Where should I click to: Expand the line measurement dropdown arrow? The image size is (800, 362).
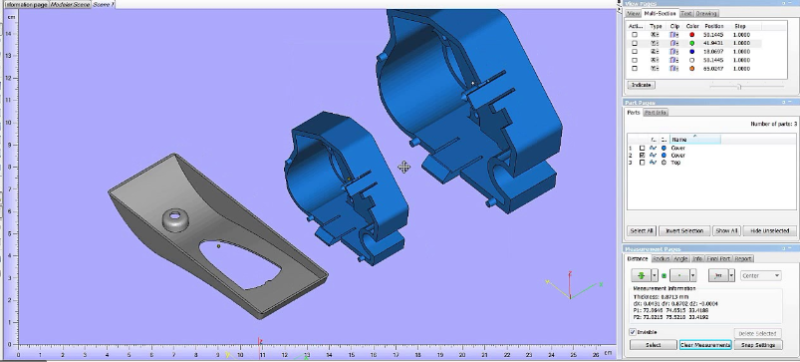[x=732, y=275]
